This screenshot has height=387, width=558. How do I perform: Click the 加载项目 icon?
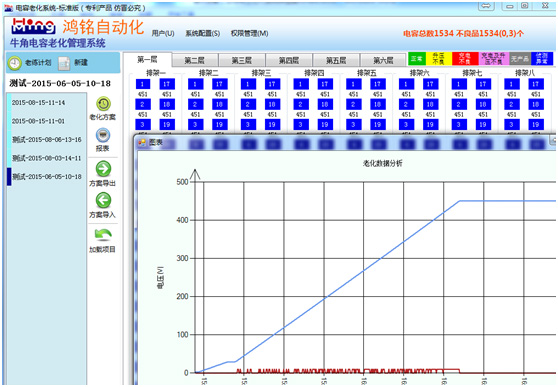click(x=103, y=235)
